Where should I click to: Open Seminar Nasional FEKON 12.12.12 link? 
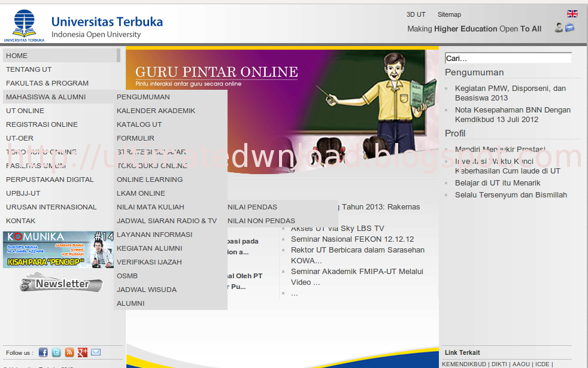pos(353,239)
